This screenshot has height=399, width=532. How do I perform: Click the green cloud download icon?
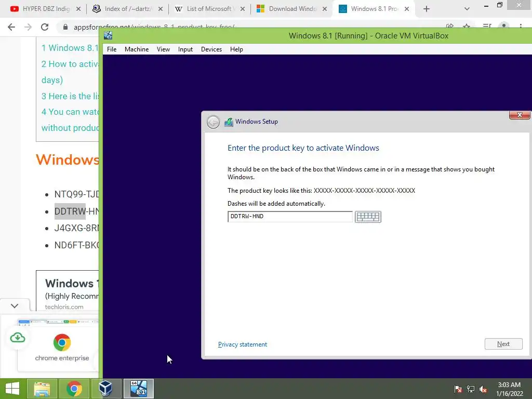(18, 338)
